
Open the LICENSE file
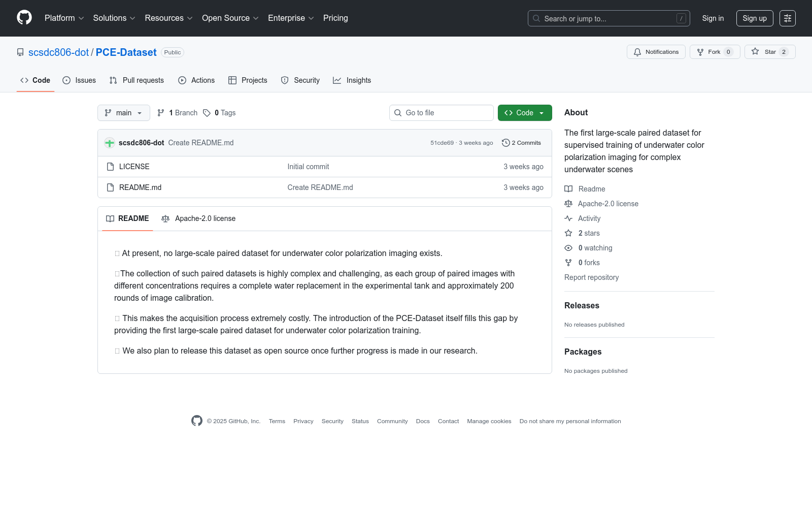[134, 167]
